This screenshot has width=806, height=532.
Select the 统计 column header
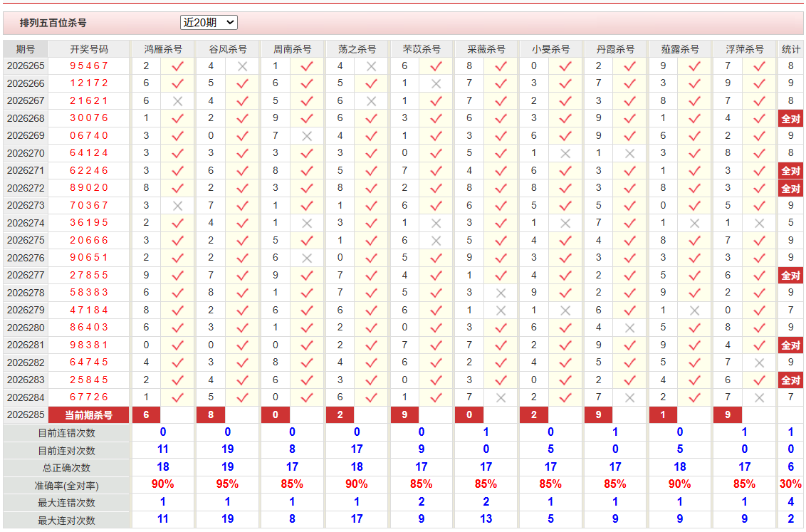coord(790,49)
